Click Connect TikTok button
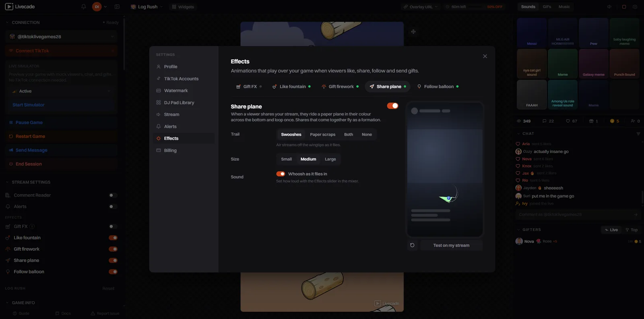 (62, 51)
